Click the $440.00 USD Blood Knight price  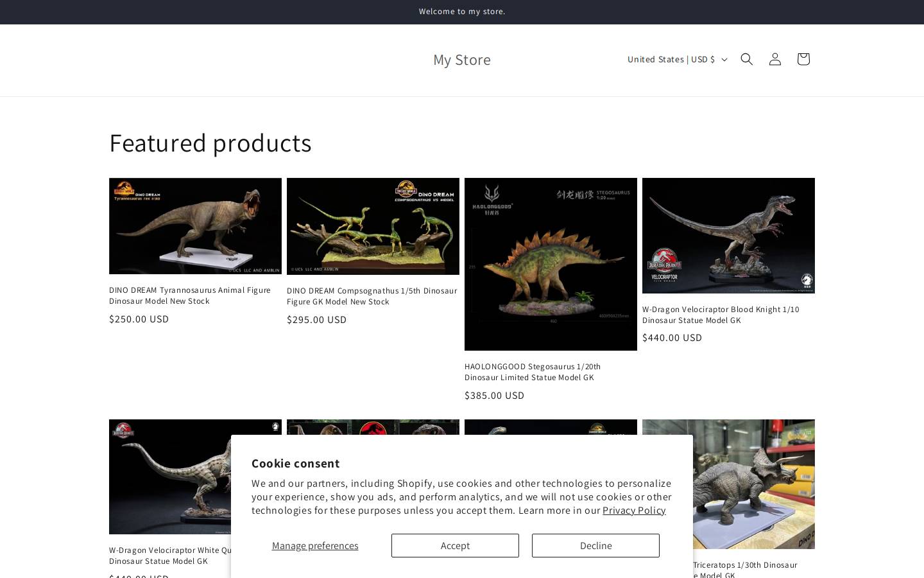672,337
